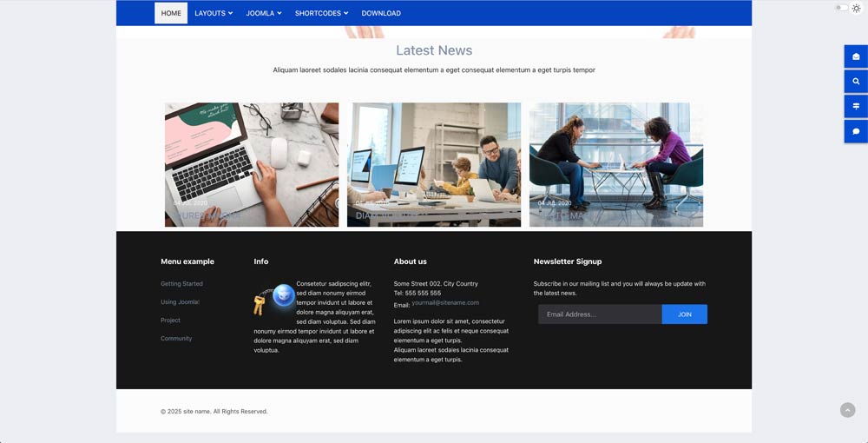
Task: Click the search magnifier side icon
Action: tap(856, 82)
